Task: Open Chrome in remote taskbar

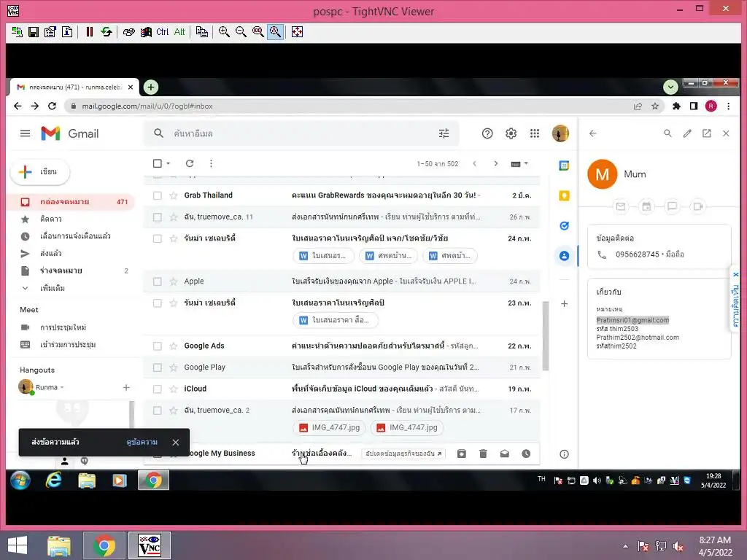Action: click(x=153, y=480)
